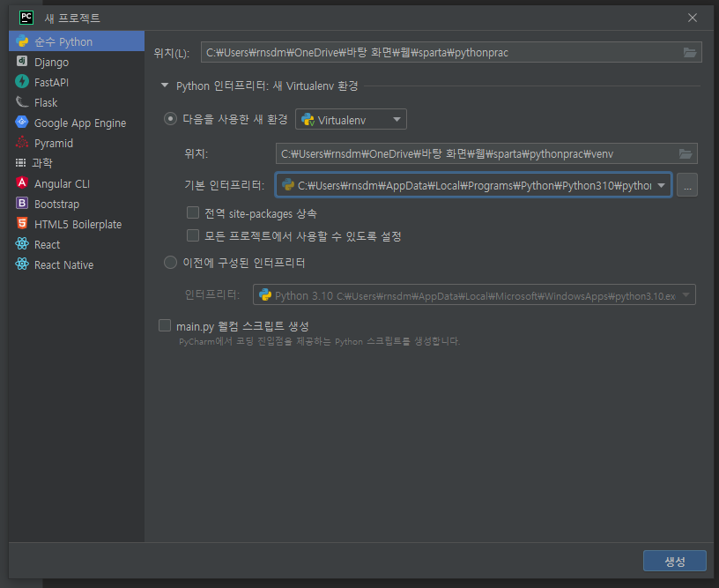This screenshot has height=588, width=719.
Task: Click the Flask horn icon
Action: click(x=22, y=101)
